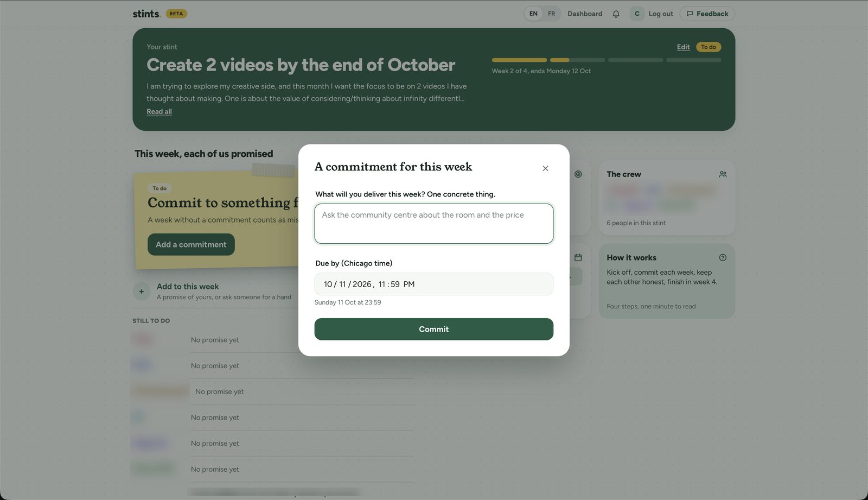Click the plus icon for Add to this week
The image size is (868, 500).
[x=142, y=292]
